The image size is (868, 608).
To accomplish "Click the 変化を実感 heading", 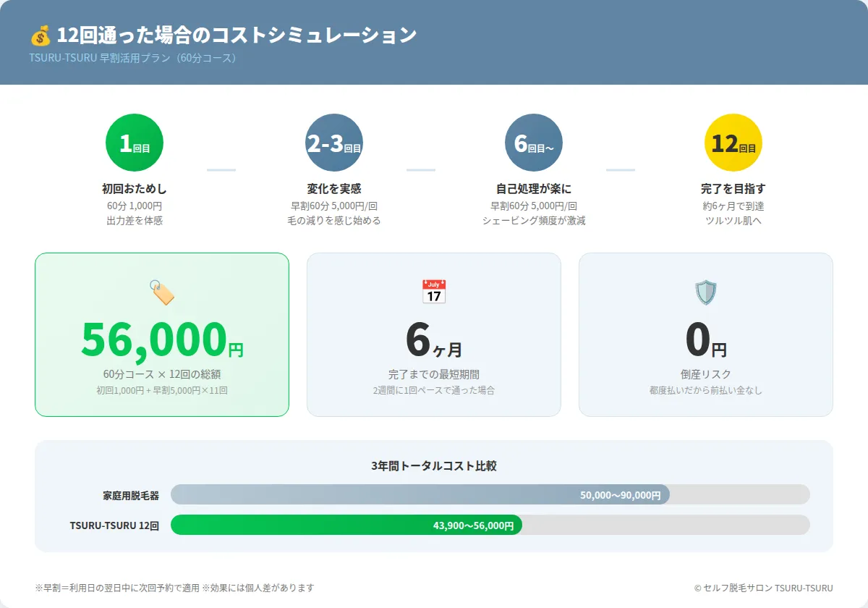I will [x=334, y=189].
